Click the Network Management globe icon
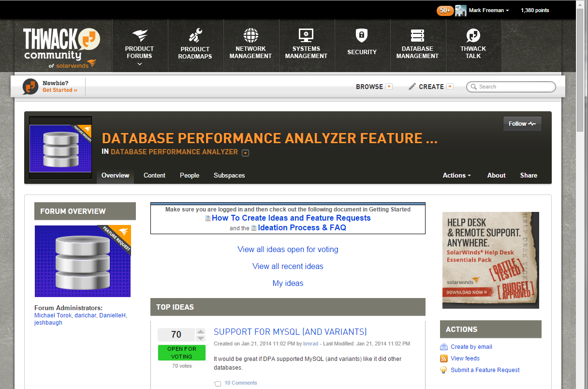Image resolution: width=588 pixels, height=389 pixels. coord(250,35)
